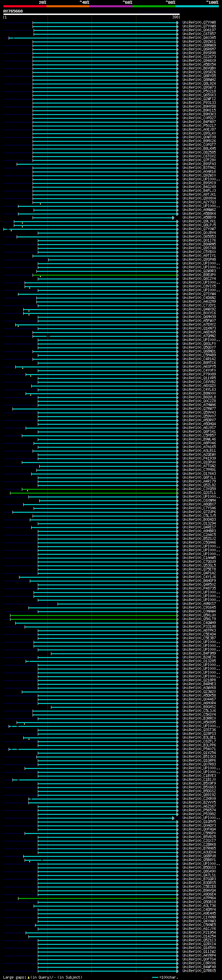Select the UniRef100_A7EHY2 label
Image resolution: width=222 pixels, height=980 pixels.
[x=199, y=324]
